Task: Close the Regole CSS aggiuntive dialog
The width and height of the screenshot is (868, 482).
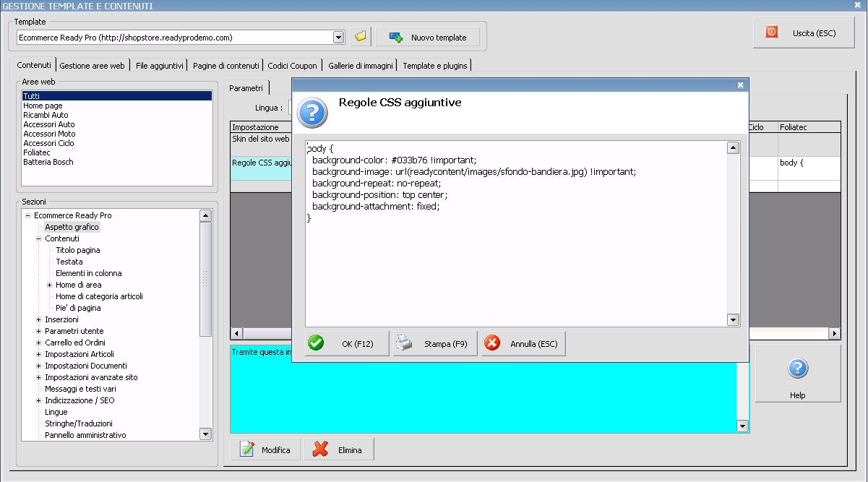Action: [740, 85]
